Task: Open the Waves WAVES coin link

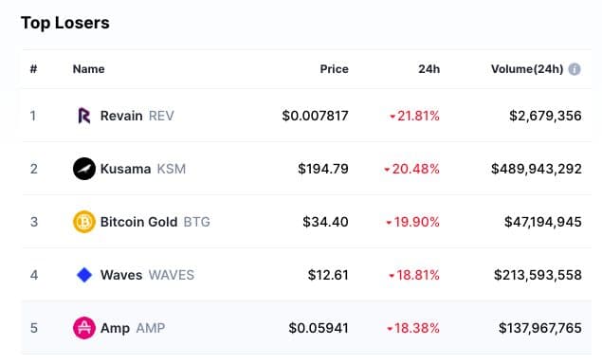Action: [x=147, y=275]
